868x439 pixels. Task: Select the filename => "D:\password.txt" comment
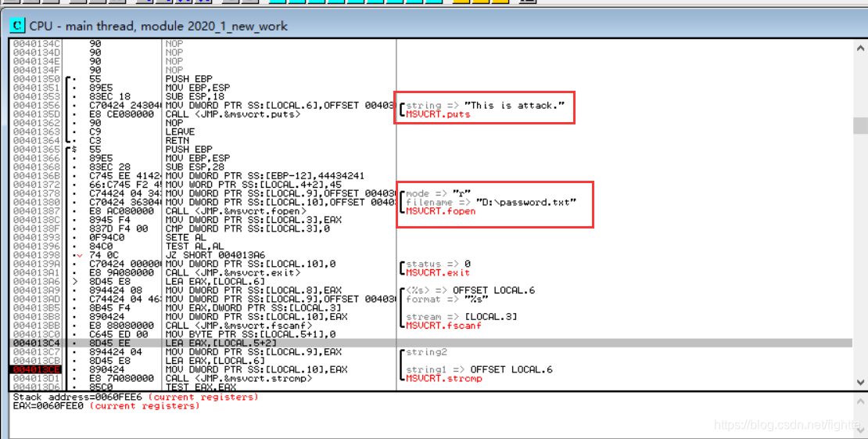pyautogui.click(x=491, y=203)
